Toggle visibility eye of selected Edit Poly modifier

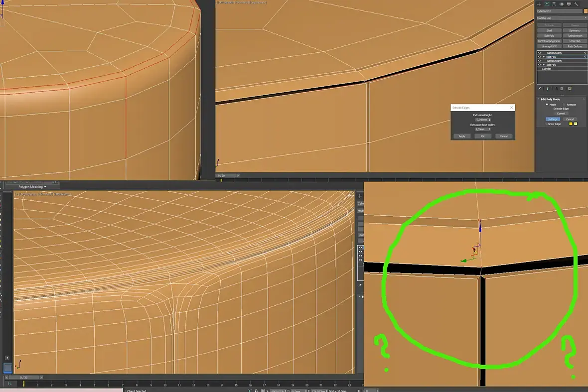tap(540, 57)
